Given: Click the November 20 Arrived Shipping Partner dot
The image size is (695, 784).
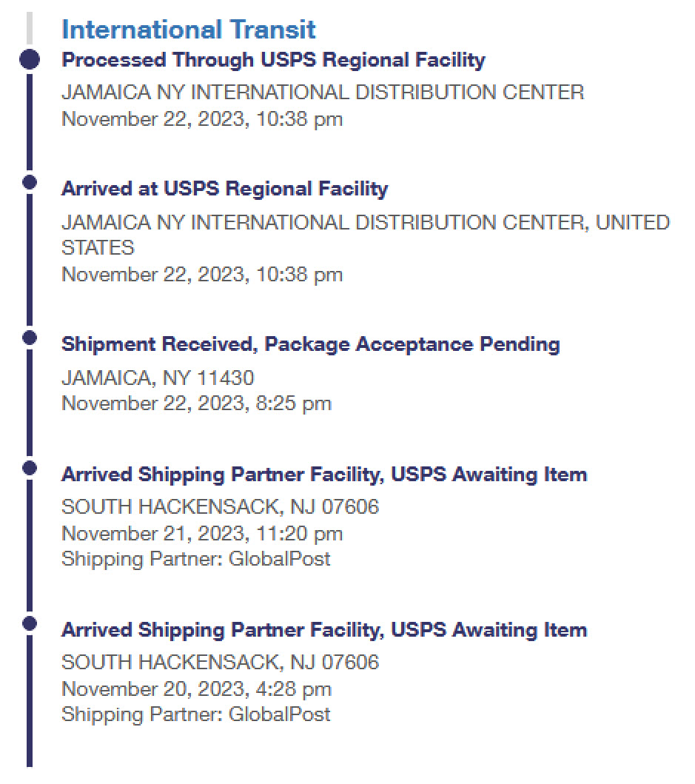Looking at the screenshot, I should [30, 623].
